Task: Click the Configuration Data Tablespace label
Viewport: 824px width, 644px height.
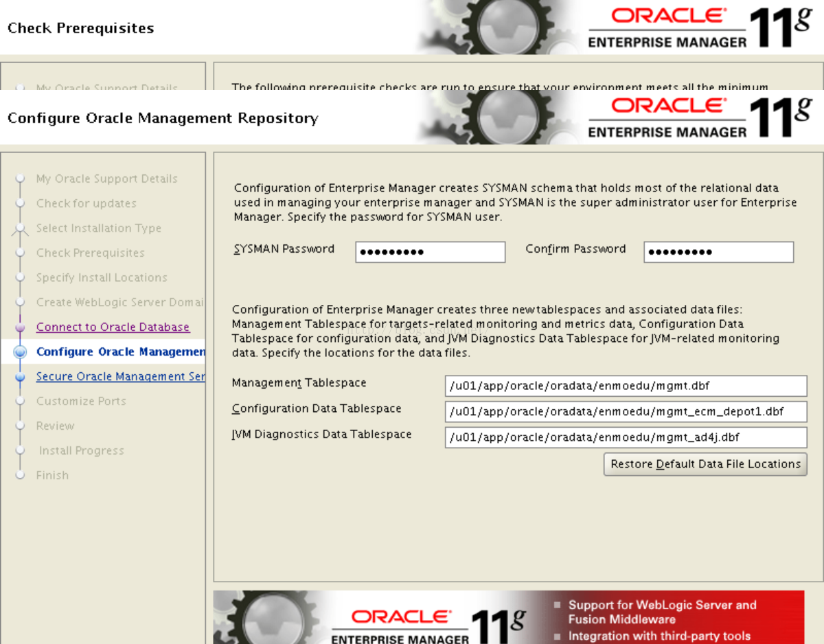Action: pos(317,409)
